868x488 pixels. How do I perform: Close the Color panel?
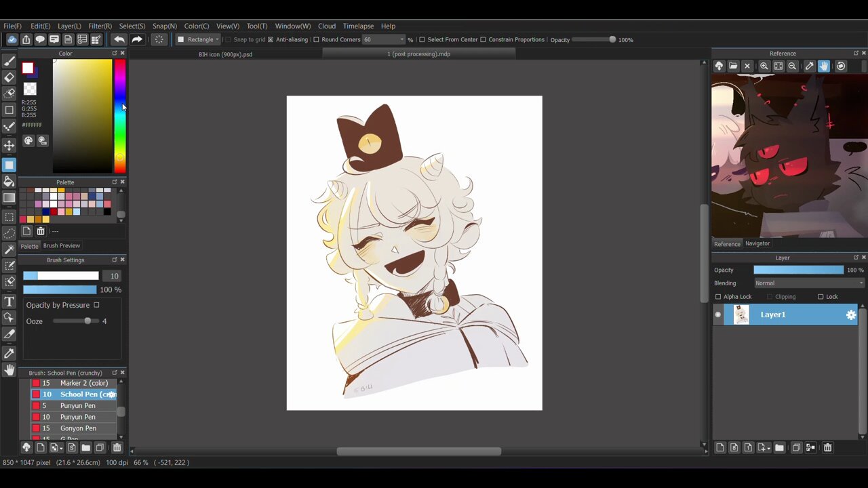pyautogui.click(x=122, y=54)
